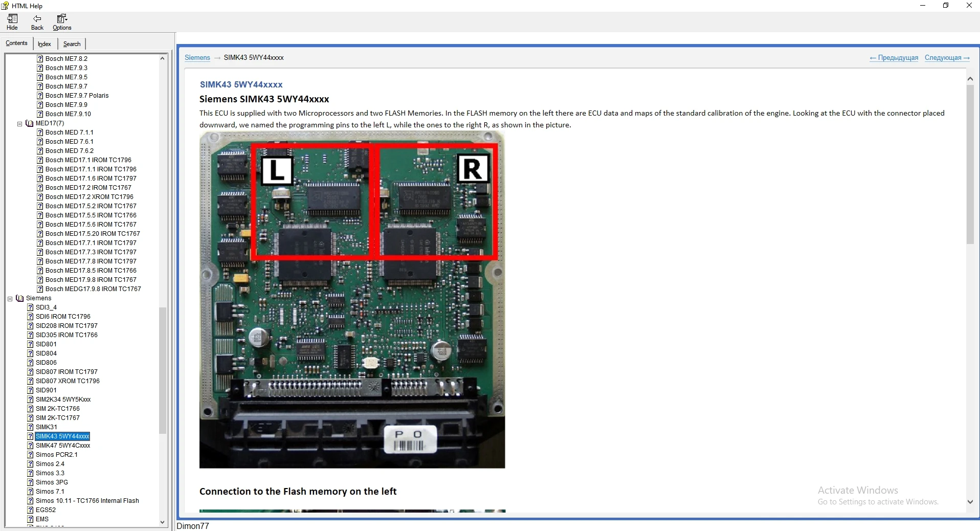Select Bosch MED17.2 XROM TC1796 topic
Image resolution: width=980 pixels, height=531 pixels.
pyautogui.click(x=90, y=197)
